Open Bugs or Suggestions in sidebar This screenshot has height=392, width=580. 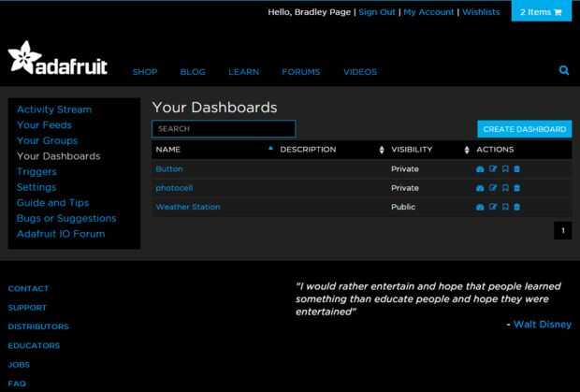point(66,218)
